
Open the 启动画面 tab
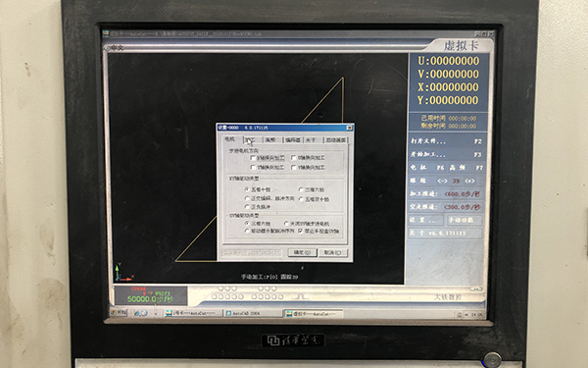[335, 140]
